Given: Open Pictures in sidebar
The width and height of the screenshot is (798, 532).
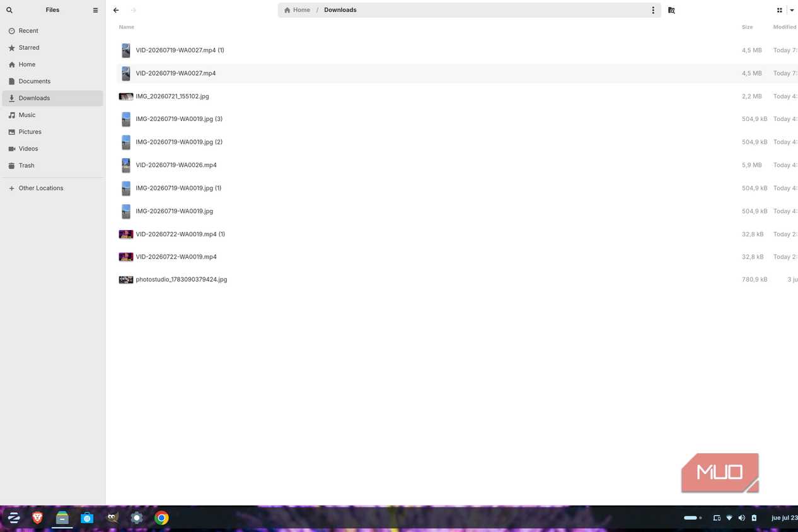Looking at the screenshot, I should (52, 132).
